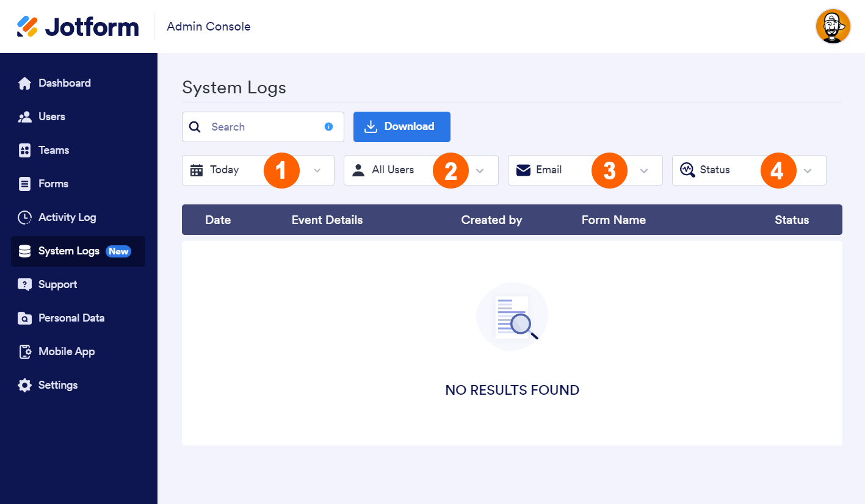Click the Form Name column header

click(x=613, y=220)
